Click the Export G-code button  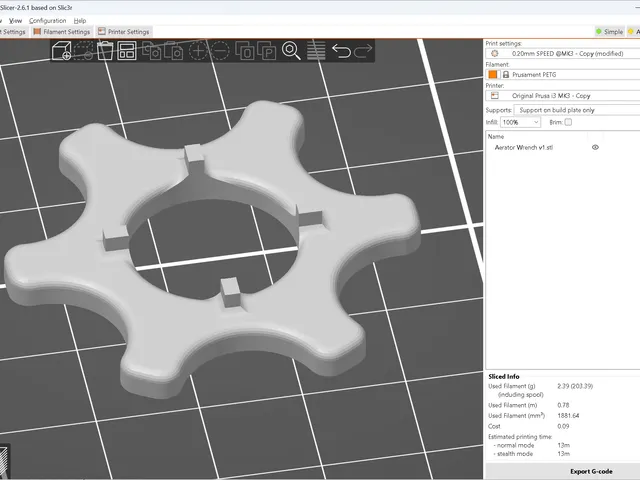tap(591, 471)
